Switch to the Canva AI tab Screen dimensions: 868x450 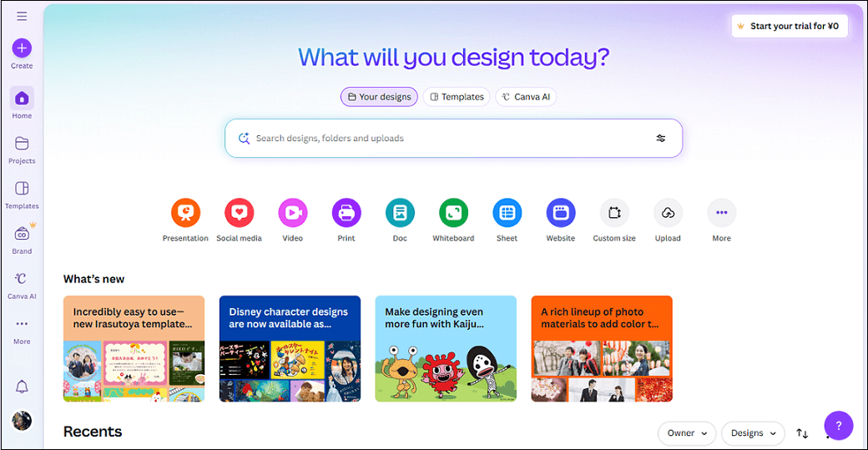526,97
